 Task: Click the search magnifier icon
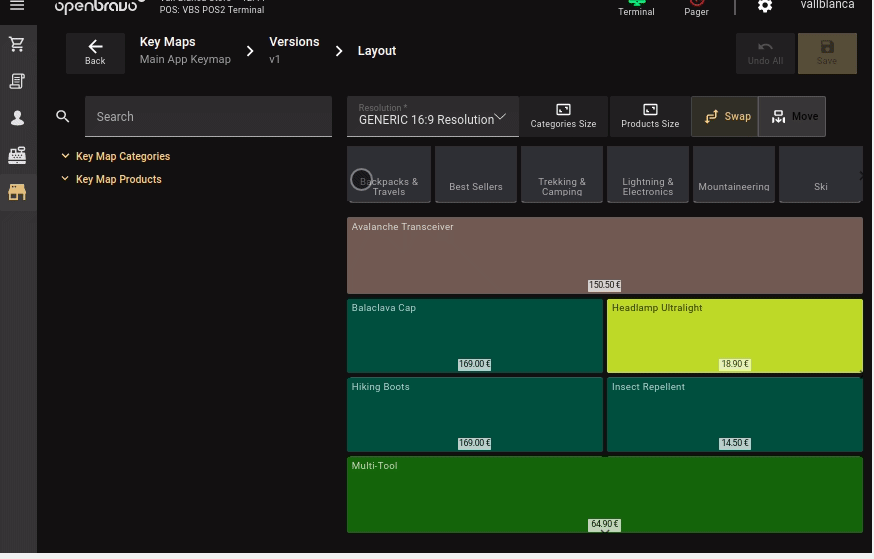coord(63,117)
